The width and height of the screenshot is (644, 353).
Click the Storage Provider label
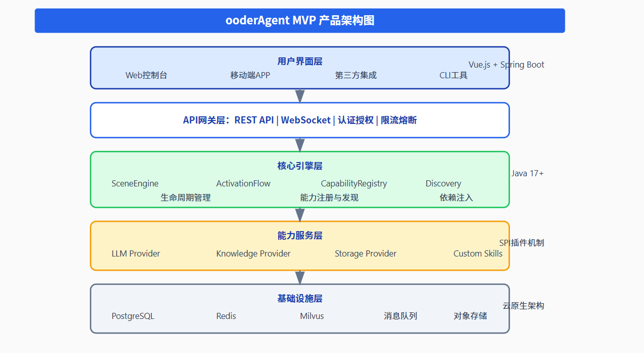365,253
